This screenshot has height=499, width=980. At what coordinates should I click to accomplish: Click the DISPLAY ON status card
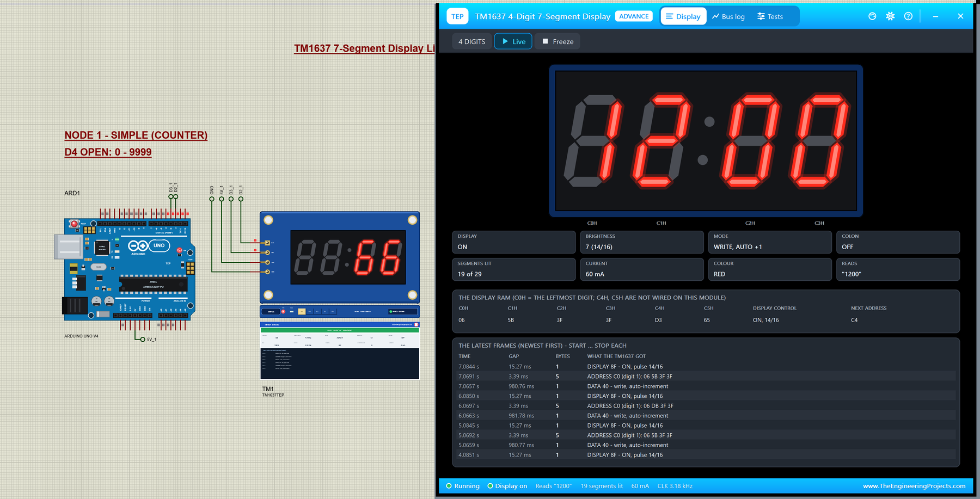(x=513, y=242)
